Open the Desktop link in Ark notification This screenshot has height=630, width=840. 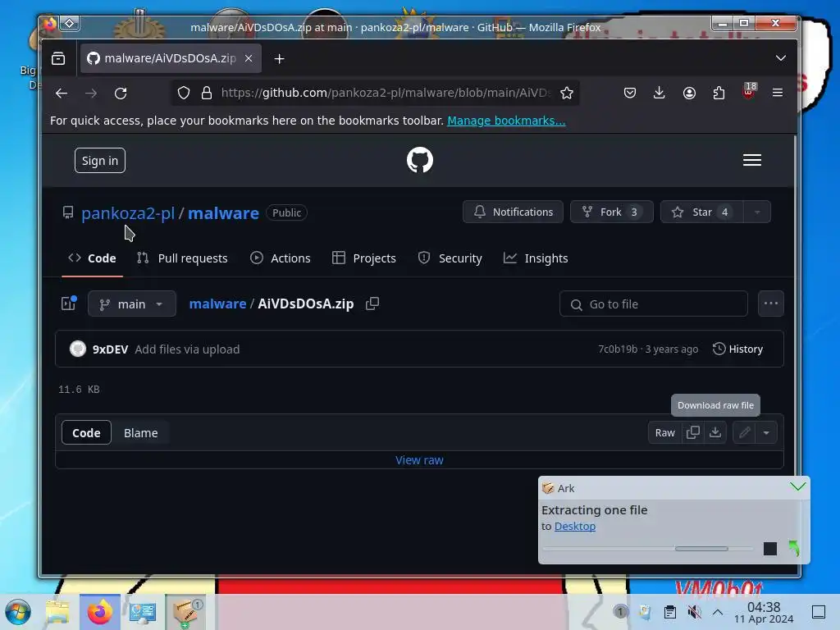pos(575,526)
